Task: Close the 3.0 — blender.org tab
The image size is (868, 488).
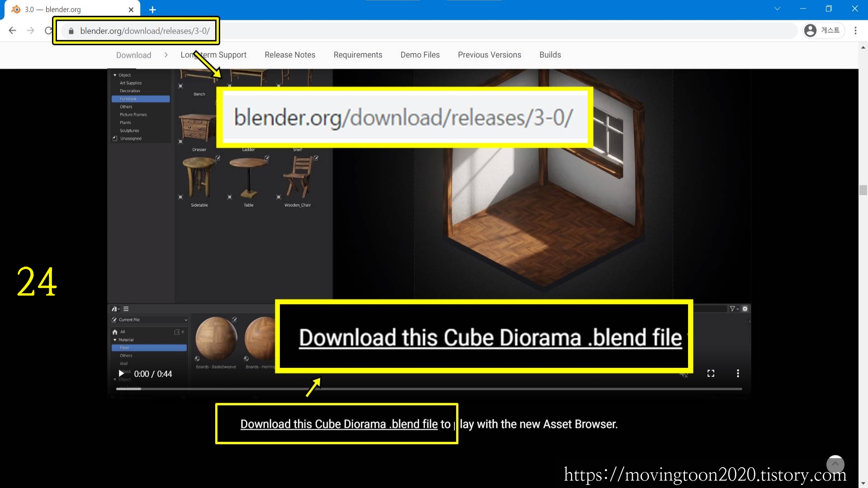Action: pos(131,9)
